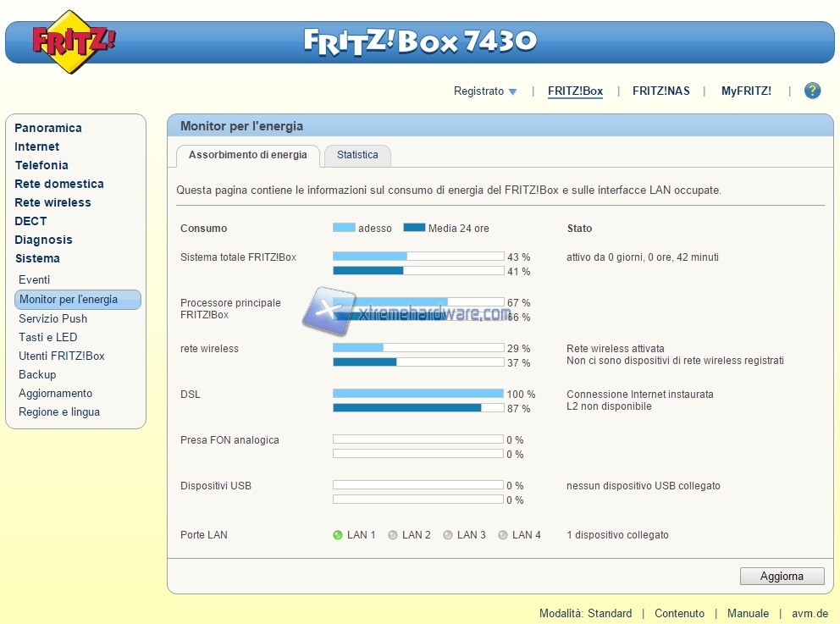Viewport: 840px width, 624px height.
Task: Click the FRITZ! logo icon
Action: coord(74,41)
